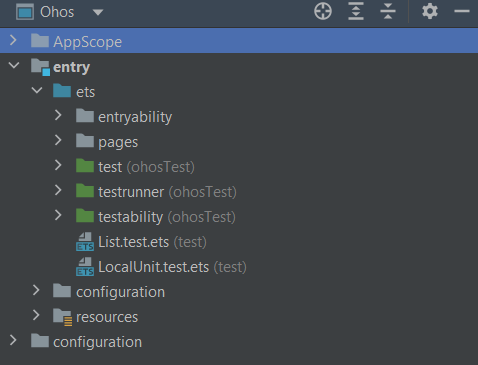Click the Collapse All toolbar icon
This screenshot has height=365, width=478.
tap(388, 11)
